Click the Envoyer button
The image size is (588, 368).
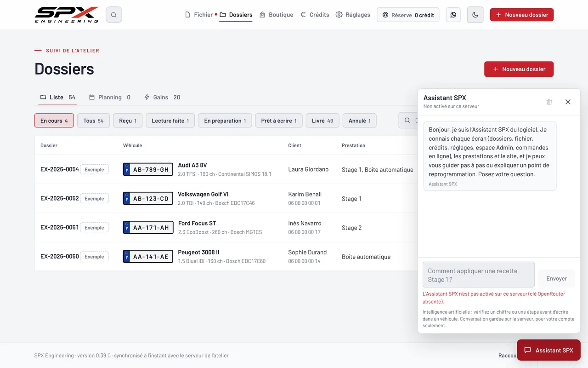coord(557,278)
